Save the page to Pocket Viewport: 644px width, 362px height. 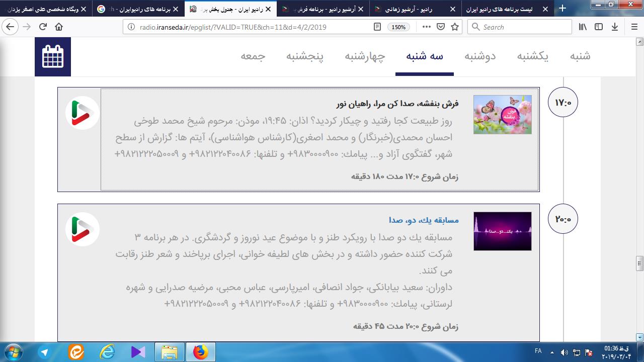(441, 27)
